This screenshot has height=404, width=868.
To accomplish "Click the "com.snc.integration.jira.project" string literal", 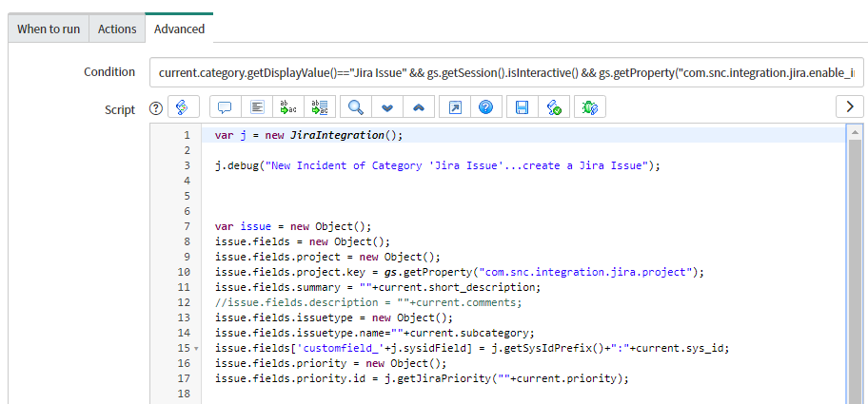I will [x=586, y=272].
